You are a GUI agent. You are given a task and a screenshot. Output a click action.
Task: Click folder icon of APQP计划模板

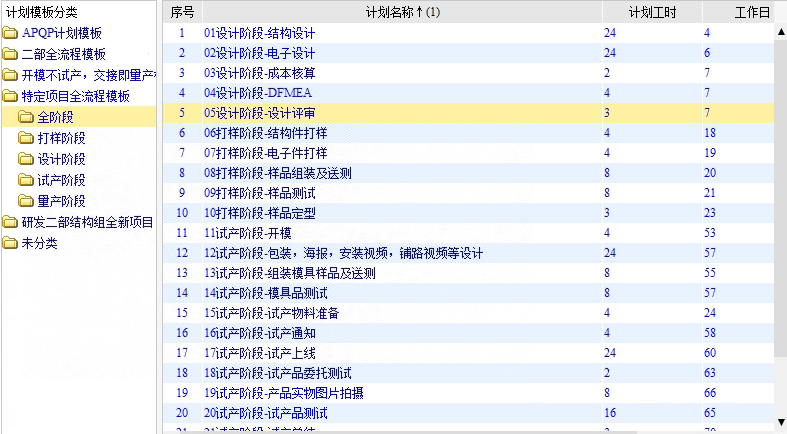click(10, 34)
